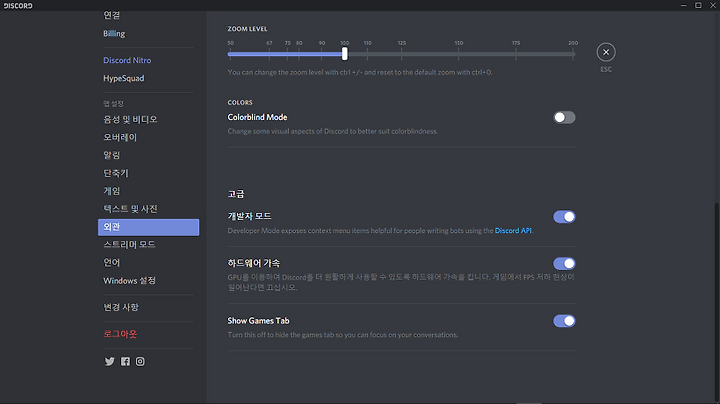
Task: Toggle the Show Games Tab switch
Action: click(564, 321)
